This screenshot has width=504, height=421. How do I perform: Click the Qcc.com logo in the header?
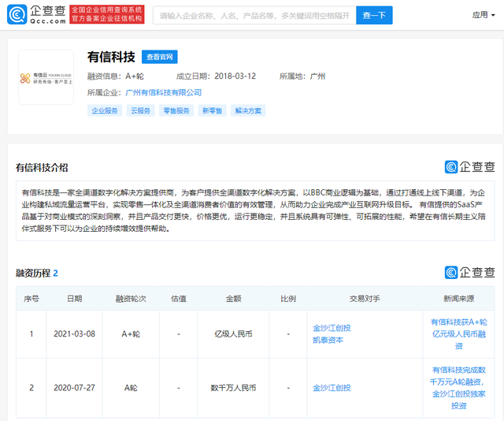coord(36,14)
